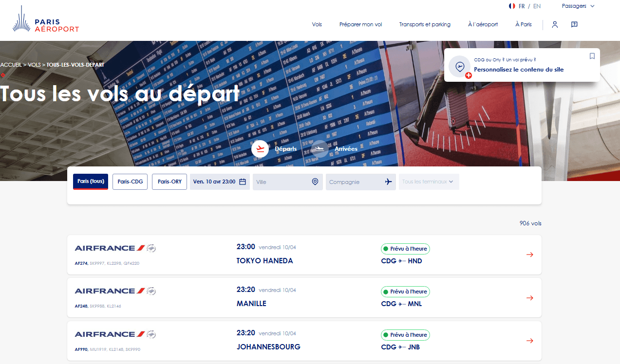This screenshot has width=620, height=364.
Task: Click the airplane icon in Compagnie field
Action: [x=388, y=182]
